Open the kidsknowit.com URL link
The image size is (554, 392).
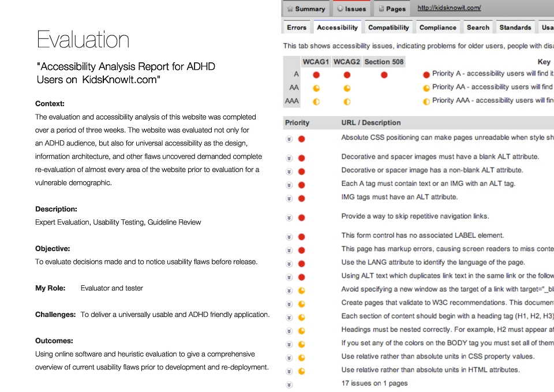tap(449, 8)
